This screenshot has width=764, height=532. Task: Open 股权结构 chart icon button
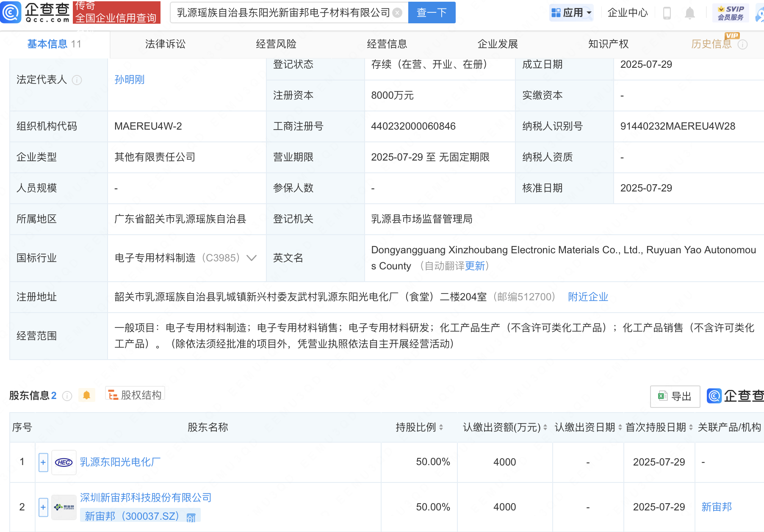(x=135, y=395)
